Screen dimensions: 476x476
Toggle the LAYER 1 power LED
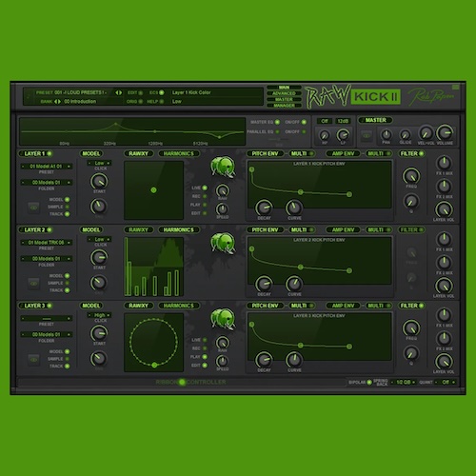point(50,153)
